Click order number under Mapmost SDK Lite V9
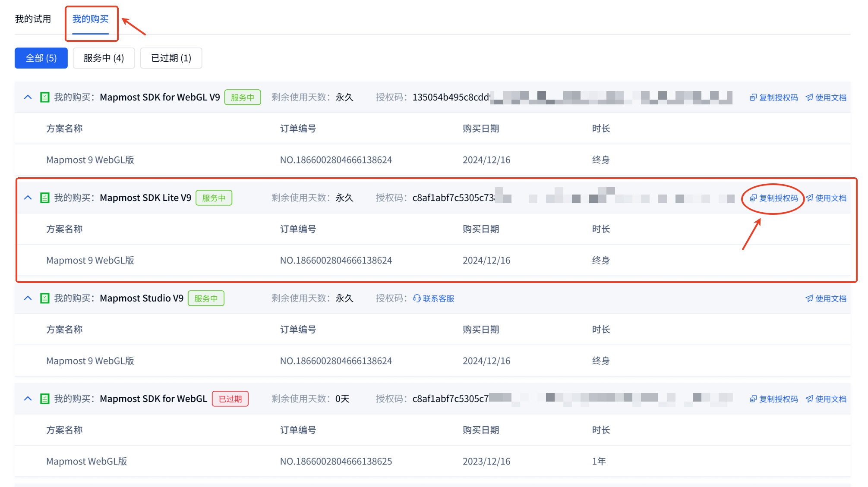Viewport: 868px width, 487px height. [336, 260]
